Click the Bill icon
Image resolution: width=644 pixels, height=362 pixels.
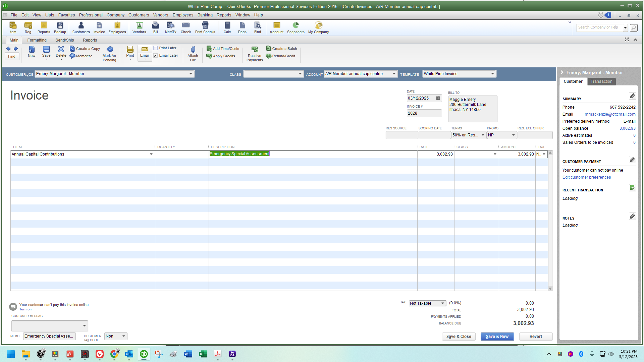click(155, 27)
